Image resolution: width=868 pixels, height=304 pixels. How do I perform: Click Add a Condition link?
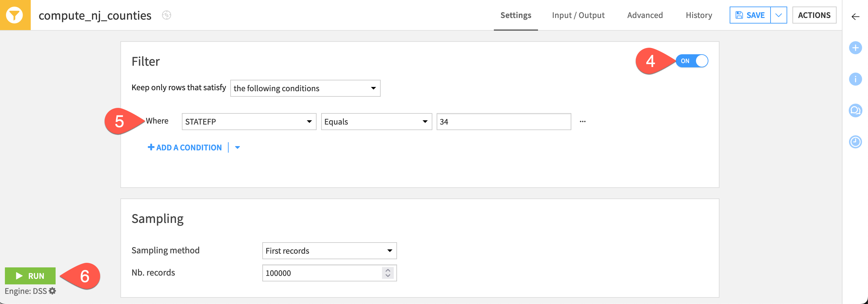185,147
